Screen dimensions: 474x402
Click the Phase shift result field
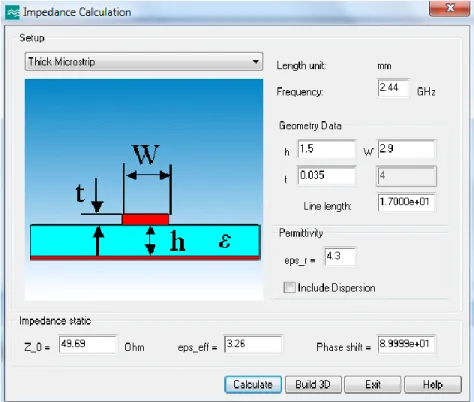(406, 344)
